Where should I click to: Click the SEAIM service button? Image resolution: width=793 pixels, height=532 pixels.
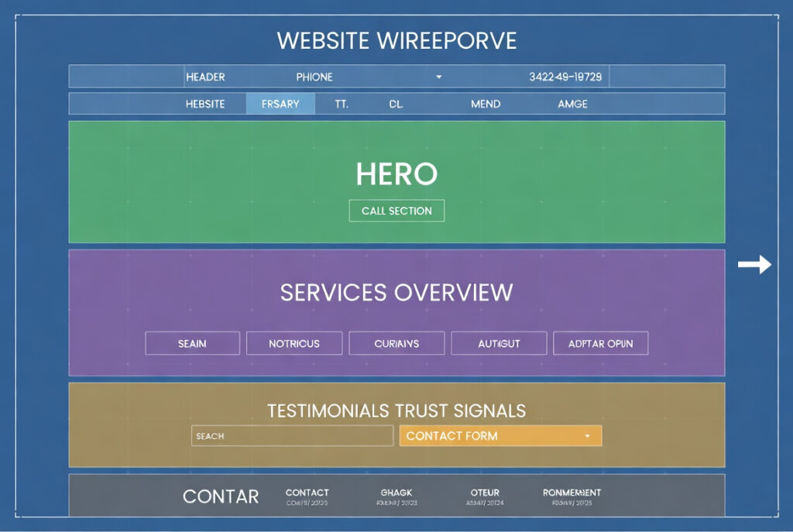click(192, 343)
